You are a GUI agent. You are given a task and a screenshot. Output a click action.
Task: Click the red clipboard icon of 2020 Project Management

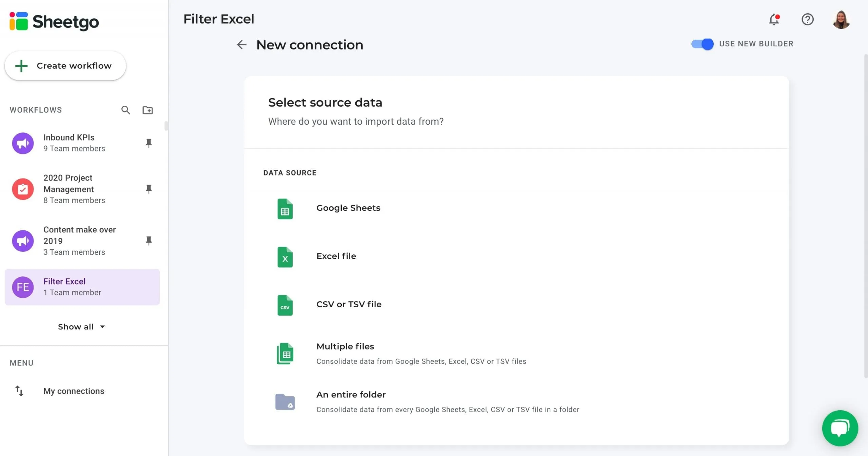pos(23,189)
